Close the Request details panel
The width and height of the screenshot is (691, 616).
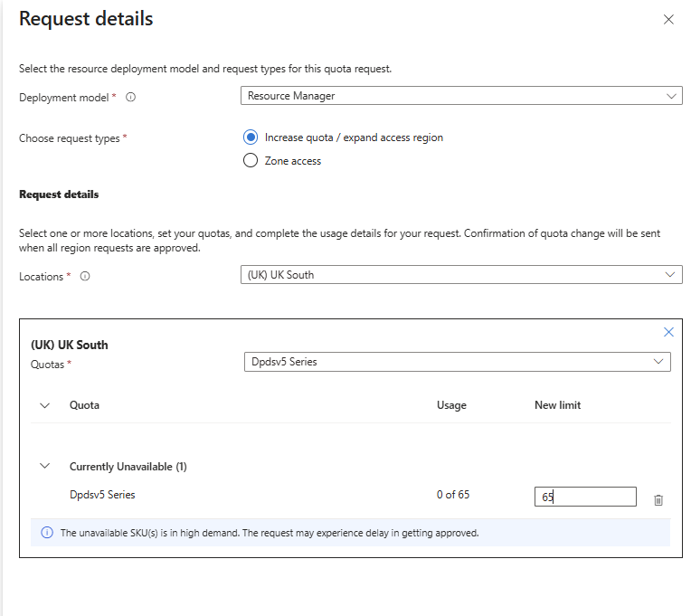click(x=668, y=19)
